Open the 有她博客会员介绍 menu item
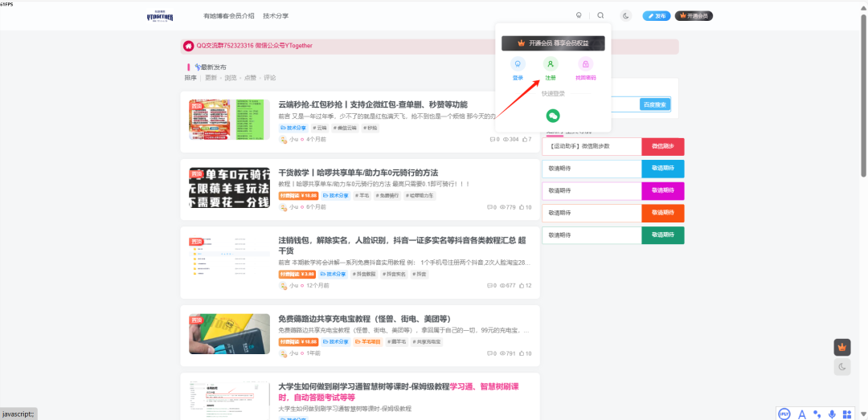The image size is (868, 420). click(228, 16)
